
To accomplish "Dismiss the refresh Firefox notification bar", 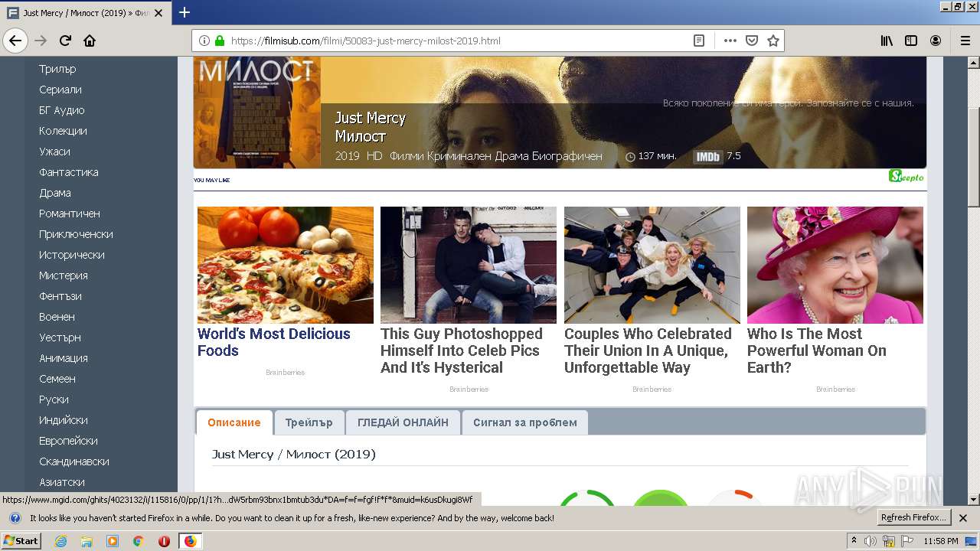I will 963,518.
